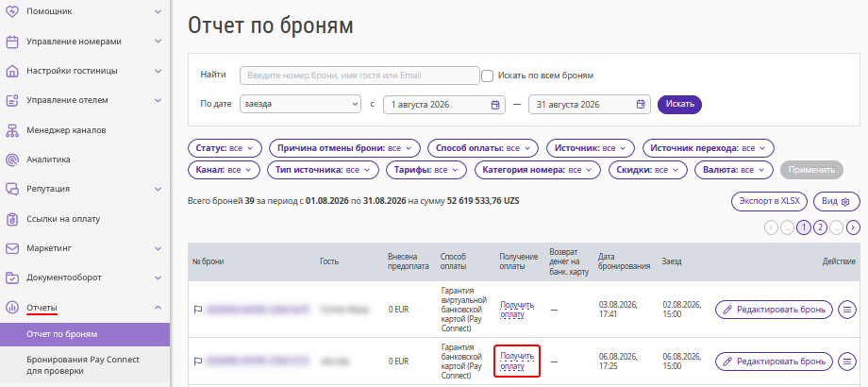
Task: Click the Управление номерами calendar icon
Action: click(x=12, y=42)
